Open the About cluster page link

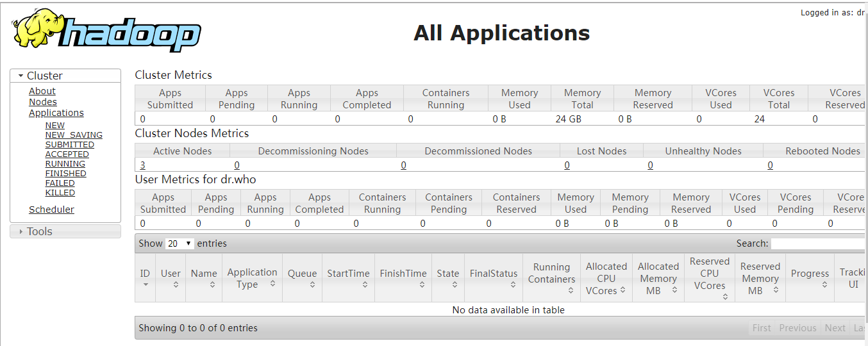coord(42,91)
